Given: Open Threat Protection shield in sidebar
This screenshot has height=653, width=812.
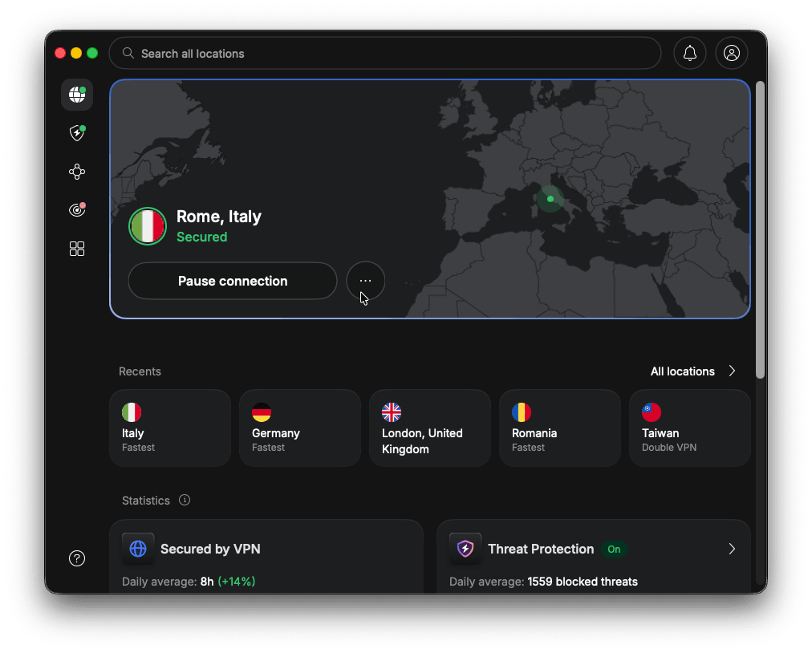Looking at the screenshot, I should [77, 133].
